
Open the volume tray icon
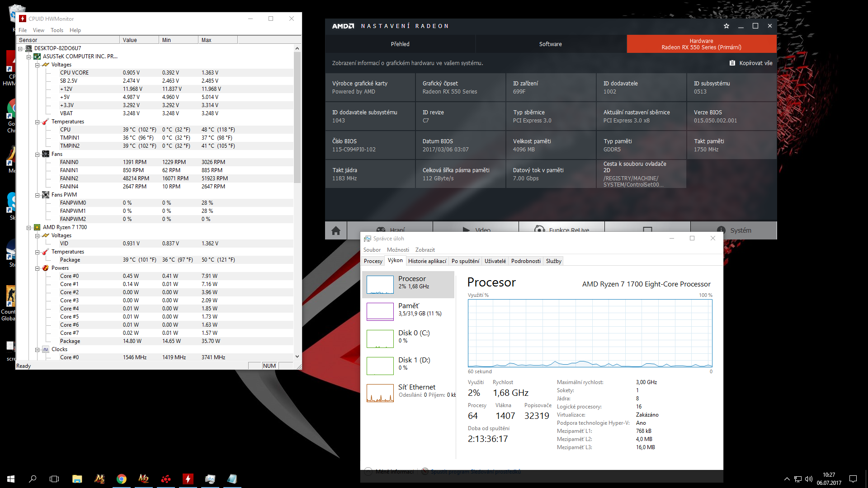[x=809, y=479]
